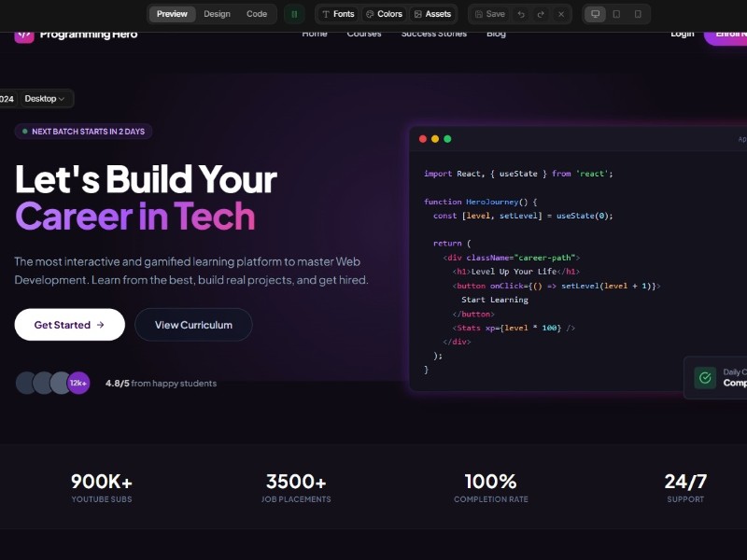Switch to mobile phone preview mode
The image size is (747, 560).
click(x=639, y=14)
